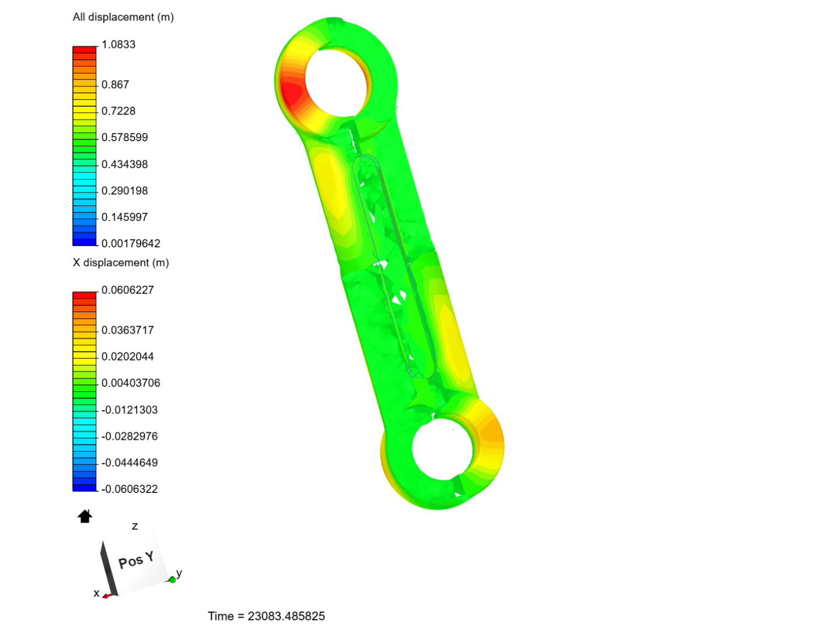Click the z axis label above the cube
This screenshot has height=630, width=840.
[x=135, y=526]
